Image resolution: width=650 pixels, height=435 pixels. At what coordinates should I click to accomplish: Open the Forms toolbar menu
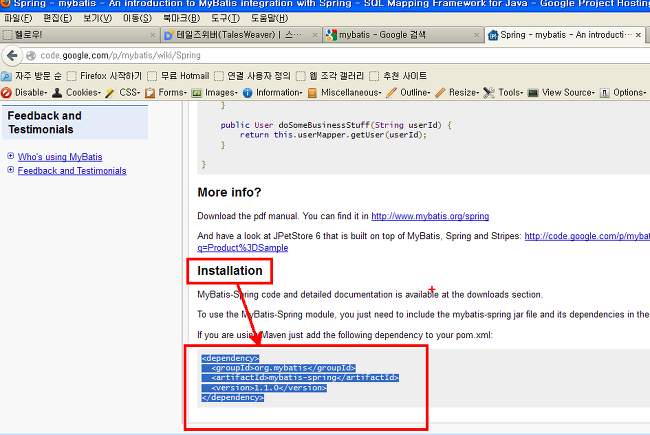pyautogui.click(x=166, y=92)
